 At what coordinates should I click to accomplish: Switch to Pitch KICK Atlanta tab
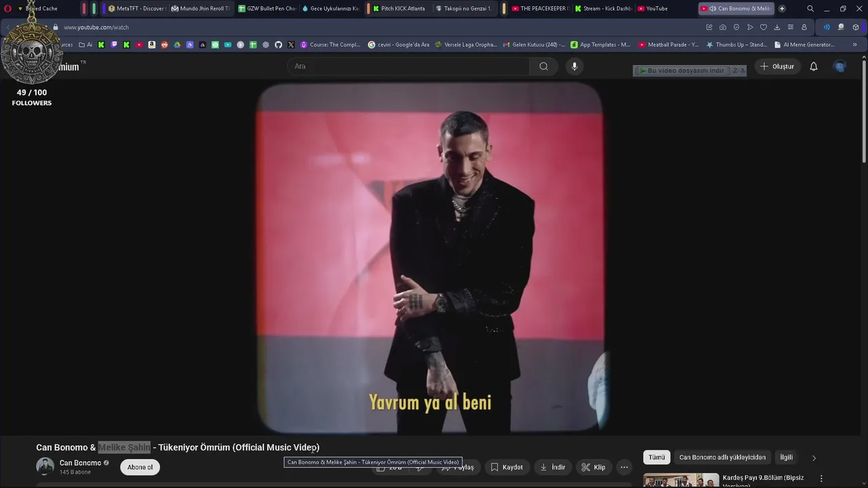pyautogui.click(x=400, y=9)
